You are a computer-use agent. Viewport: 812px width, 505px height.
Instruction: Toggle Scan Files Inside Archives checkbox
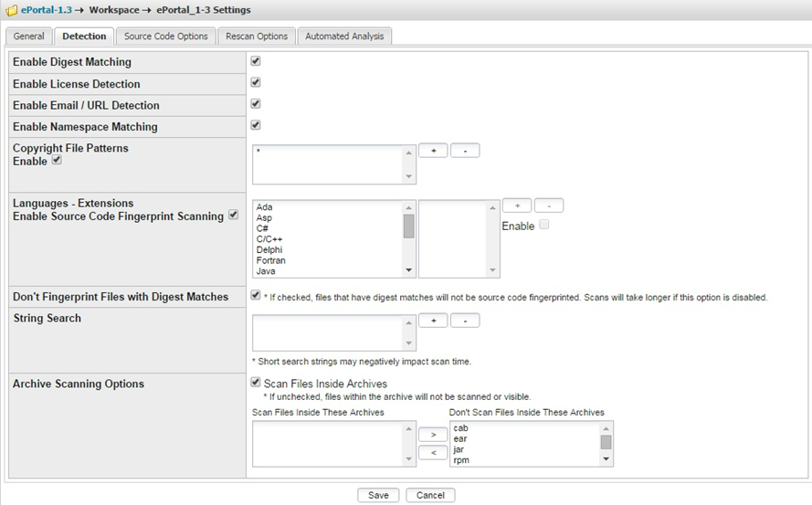tap(256, 384)
